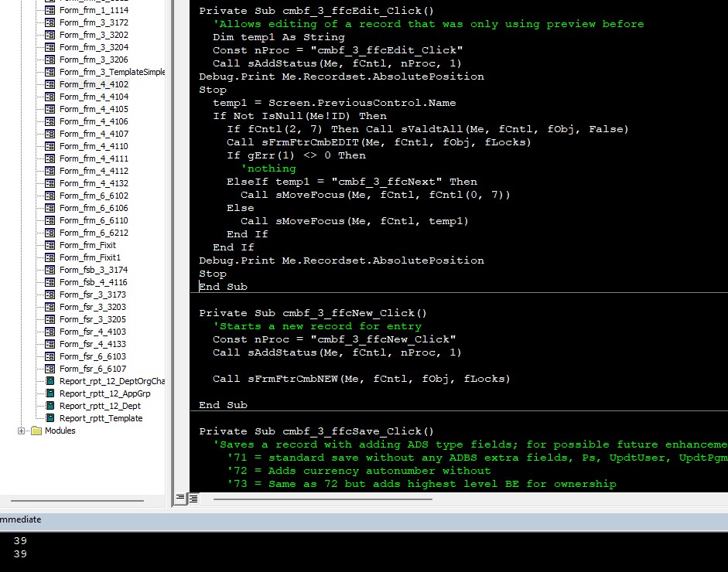This screenshot has width=728, height=572.
Task: Click 'ElseIf temp1 = "cmbf_3_ffcNext" Then' line
Action: pos(352,182)
